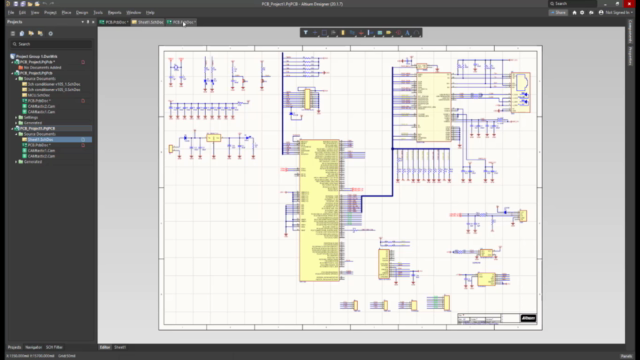
Task: Collapse the first PCB_Project node with No Documents Added
Action: click(x=12, y=62)
